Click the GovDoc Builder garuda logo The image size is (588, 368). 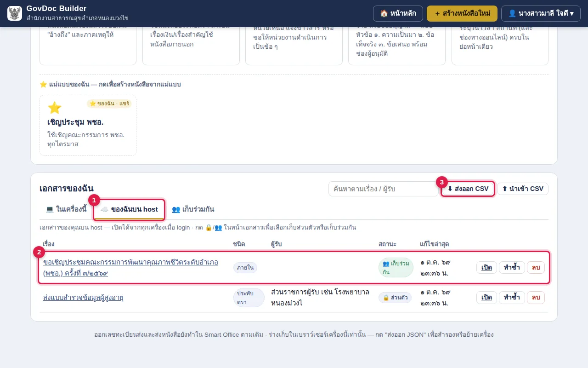click(x=15, y=13)
